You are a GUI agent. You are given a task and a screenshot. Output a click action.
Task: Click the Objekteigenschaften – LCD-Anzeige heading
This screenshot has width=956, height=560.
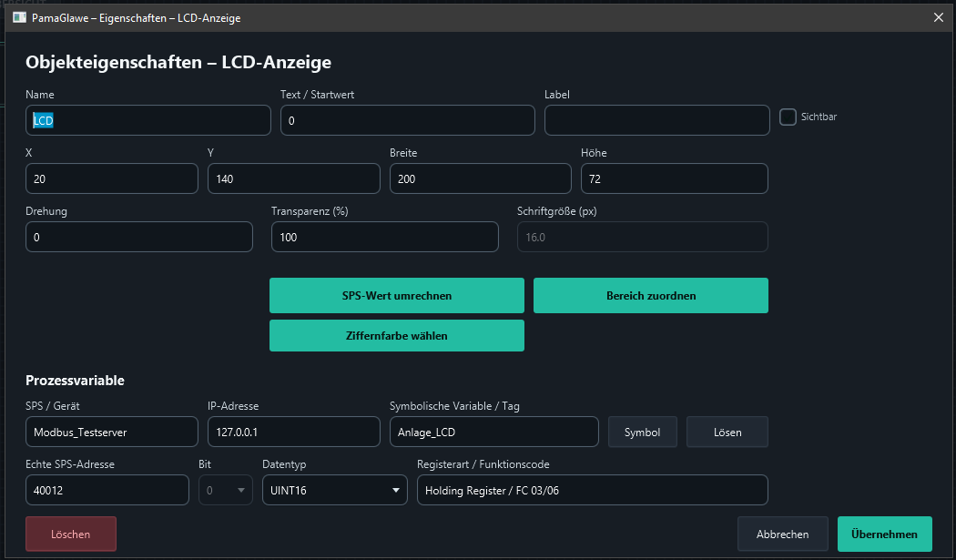tap(178, 62)
